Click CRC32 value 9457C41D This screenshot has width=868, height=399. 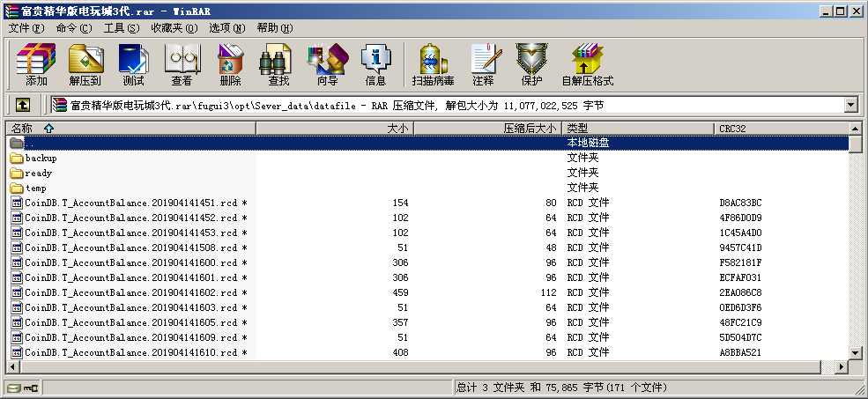tap(741, 248)
